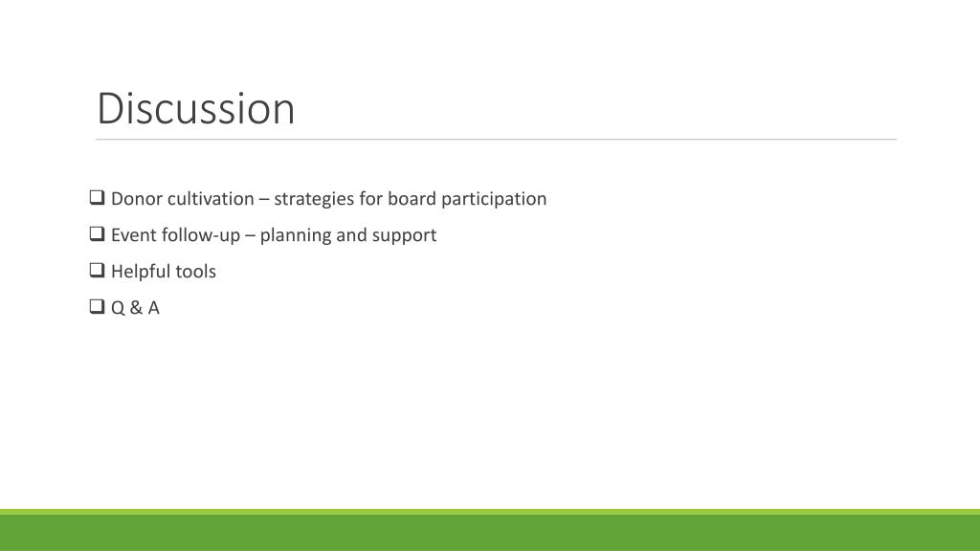
Task: Click the Discussion slide title
Action: (195, 109)
